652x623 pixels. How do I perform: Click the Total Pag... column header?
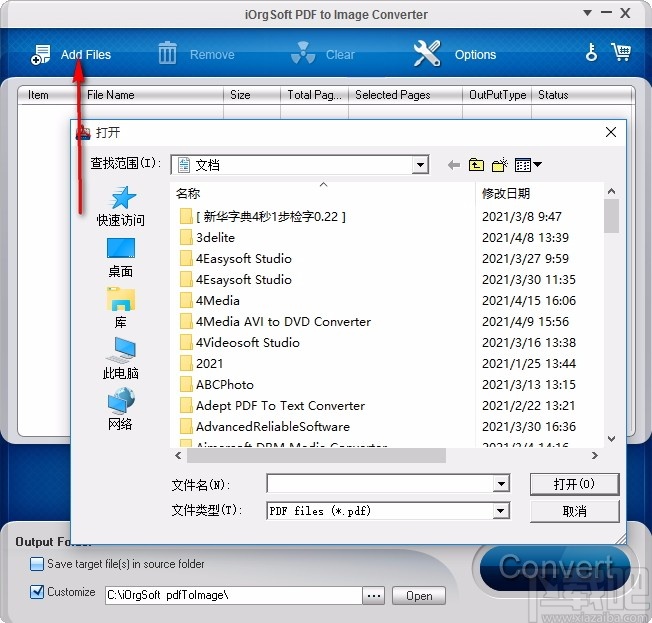(x=314, y=95)
